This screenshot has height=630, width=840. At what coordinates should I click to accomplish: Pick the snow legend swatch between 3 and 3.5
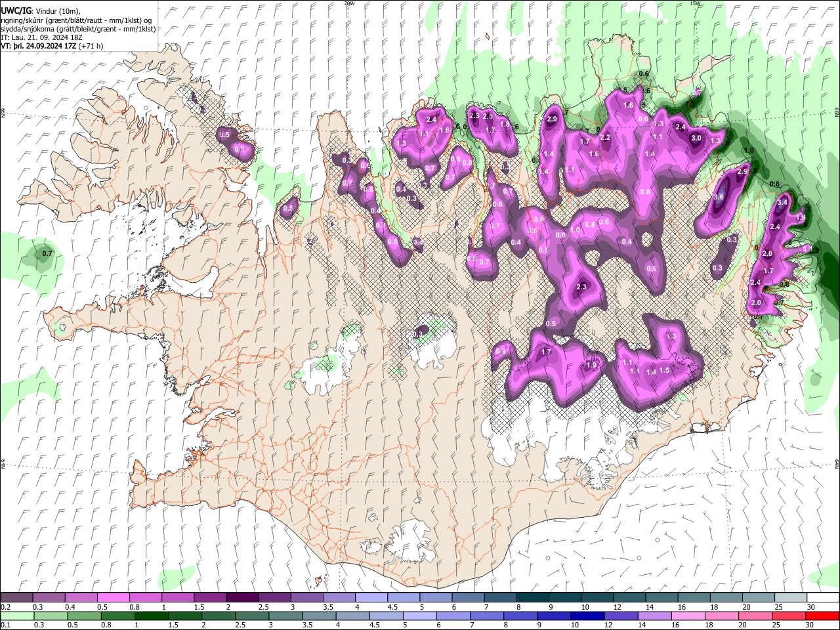click(x=307, y=598)
